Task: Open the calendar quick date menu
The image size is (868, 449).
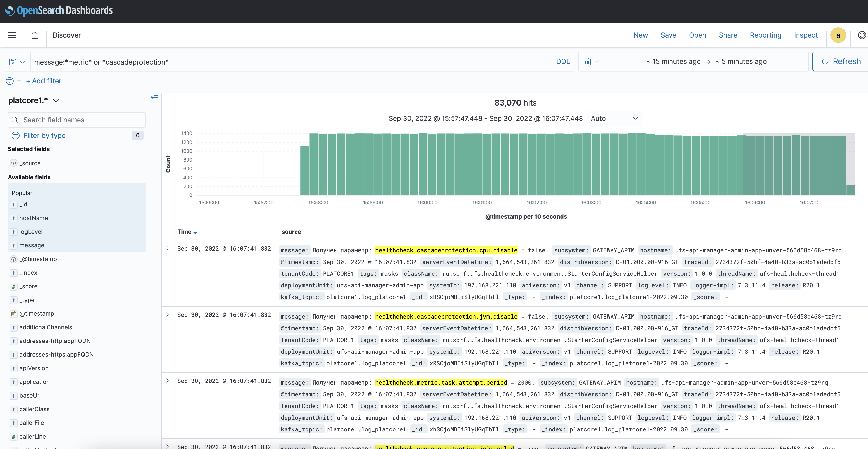Action: tap(591, 62)
